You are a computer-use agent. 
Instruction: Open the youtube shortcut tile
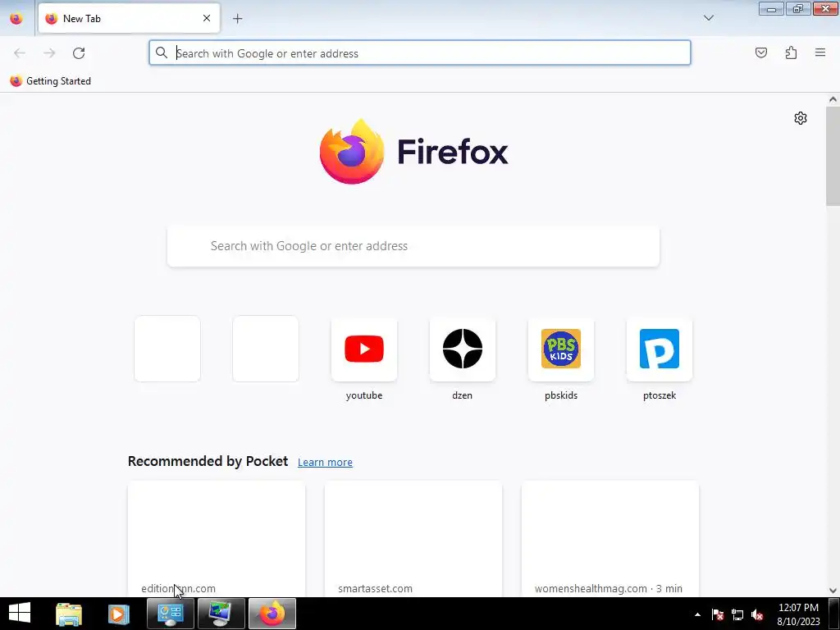364,349
